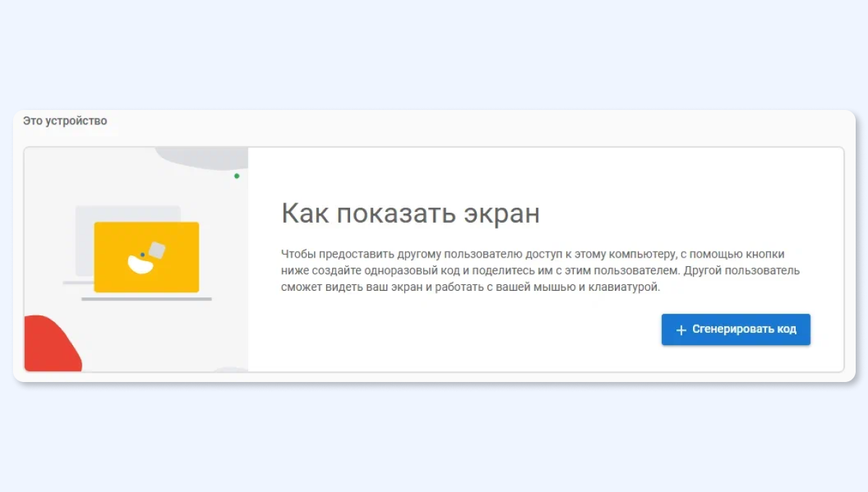
Task: Click the small green dot in the illustration
Action: point(237,176)
